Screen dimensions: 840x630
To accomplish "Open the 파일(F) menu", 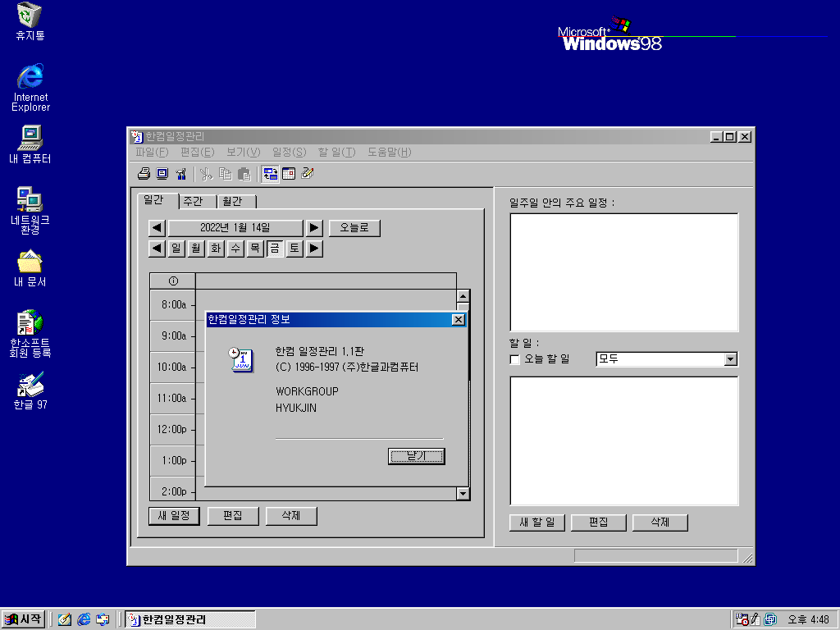I will click(152, 152).
